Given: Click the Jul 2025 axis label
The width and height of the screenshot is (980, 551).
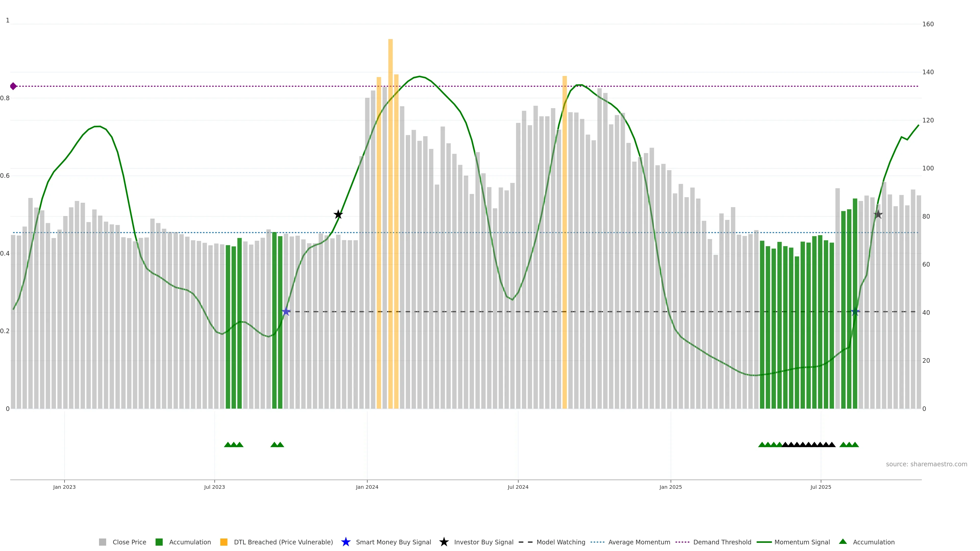Looking at the screenshot, I should pyautogui.click(x=820, y=487).
